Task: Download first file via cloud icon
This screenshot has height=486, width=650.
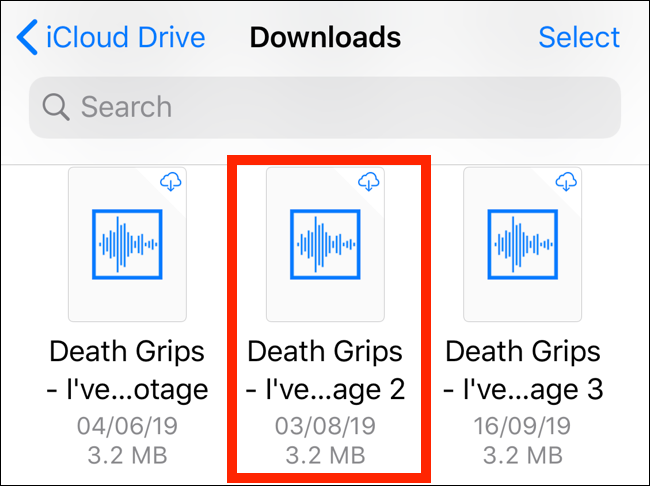Action: 172,181
